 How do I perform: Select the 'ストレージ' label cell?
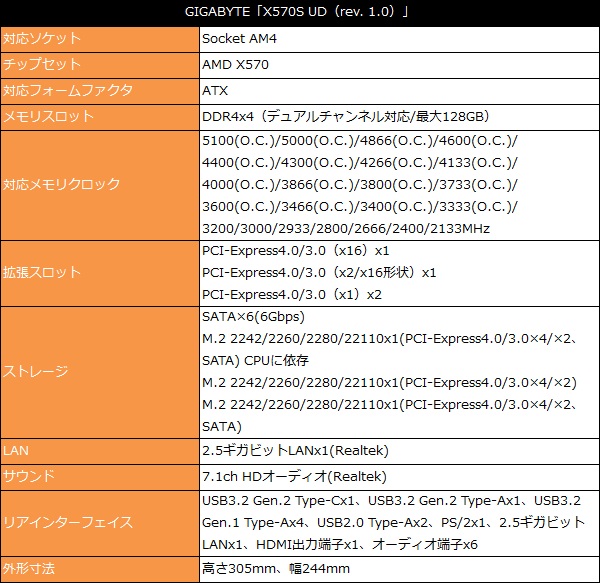click(99, 372)
